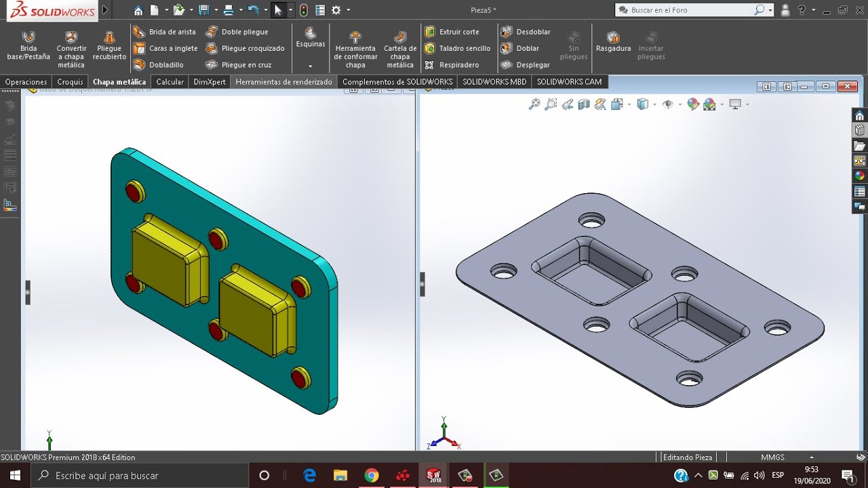This screenshot has height=488, width=868.
Task: Select the Brida de arista tool
Action: [165, 32]
